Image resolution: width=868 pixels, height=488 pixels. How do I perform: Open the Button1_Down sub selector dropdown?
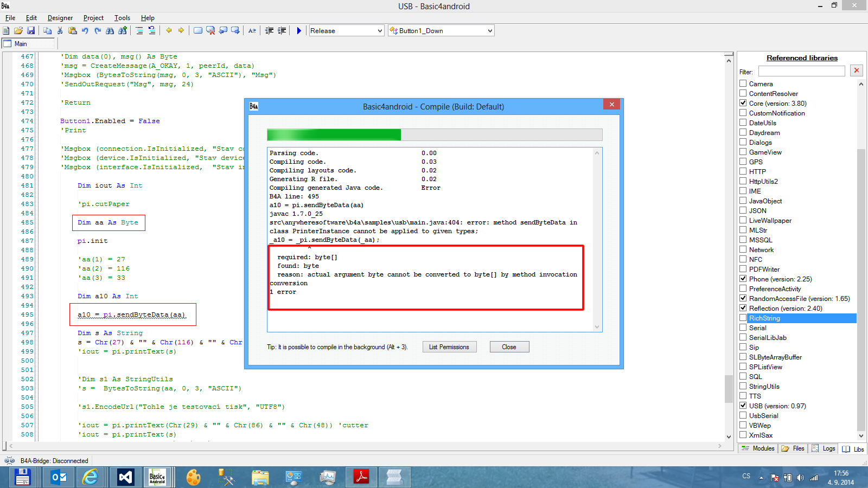(441, 31)
